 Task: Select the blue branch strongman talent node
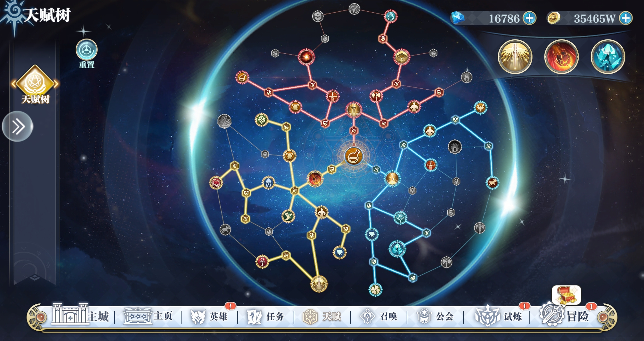point(430,131)
